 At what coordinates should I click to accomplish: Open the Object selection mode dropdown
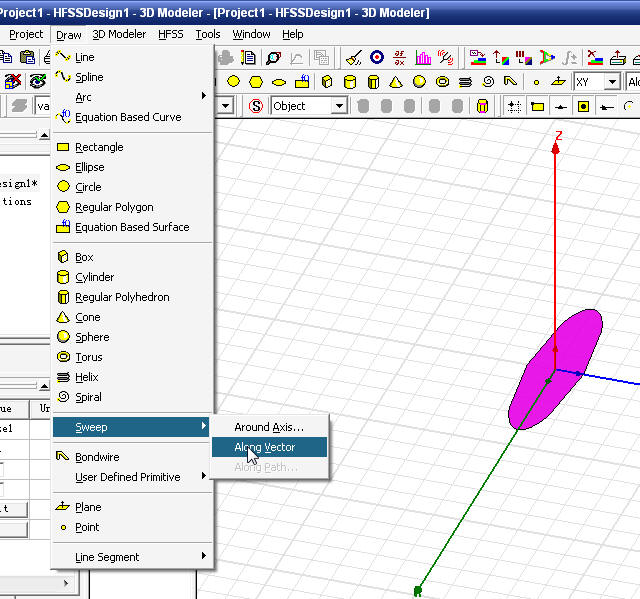pos(339,106)
